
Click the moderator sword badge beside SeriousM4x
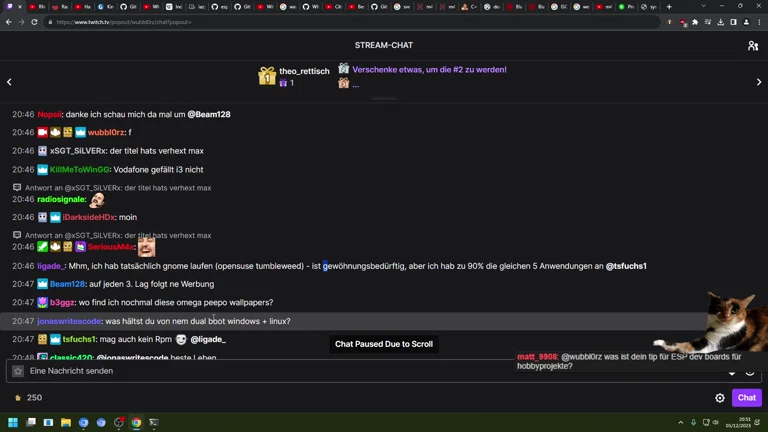point(43,247)
